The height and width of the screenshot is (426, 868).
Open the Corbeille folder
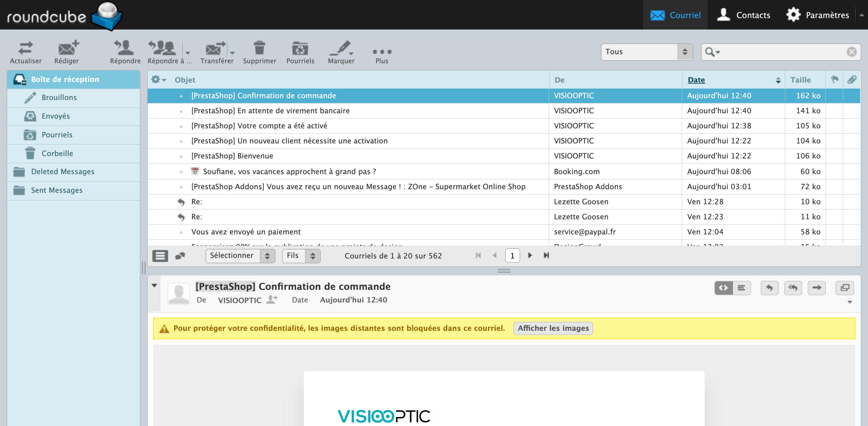57,154
